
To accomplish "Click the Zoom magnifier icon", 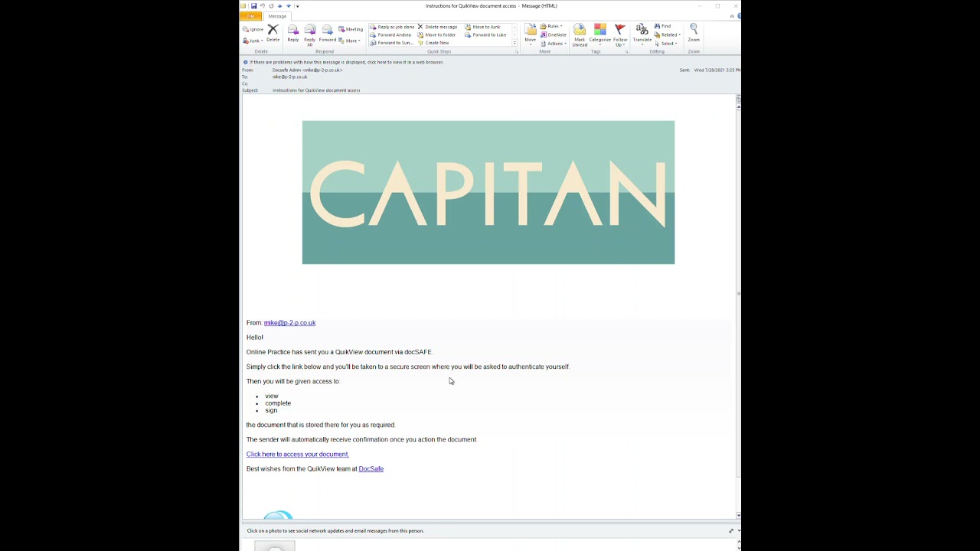I will (694, 34).
